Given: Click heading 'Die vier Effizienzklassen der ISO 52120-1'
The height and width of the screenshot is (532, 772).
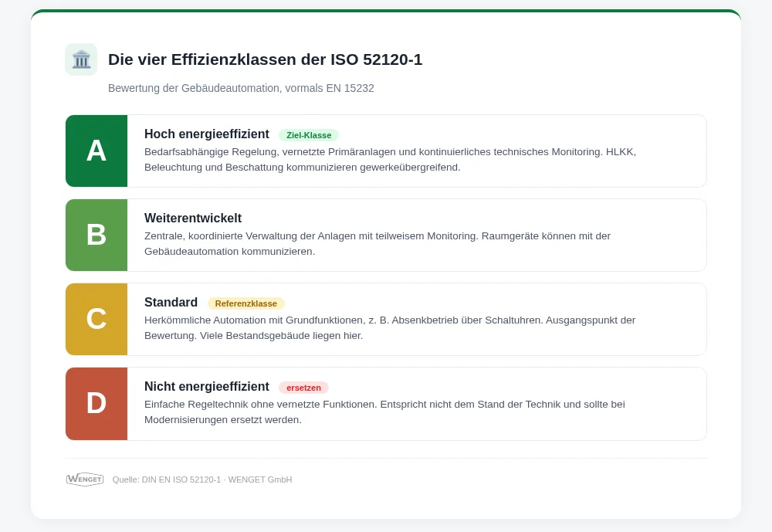Looking at the screenshot, I should (x=265, y=59).
